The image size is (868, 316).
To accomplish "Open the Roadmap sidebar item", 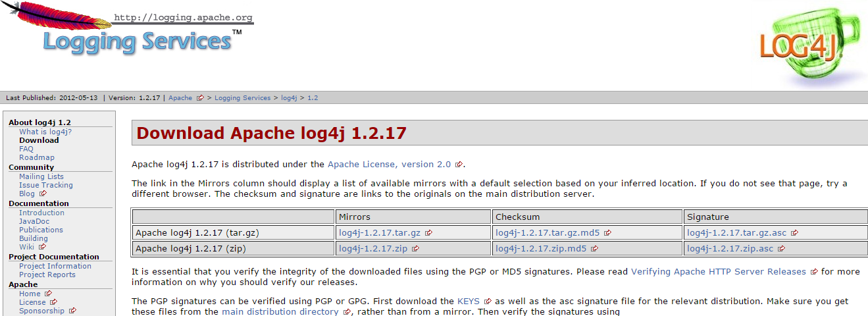I will (37, 157).
